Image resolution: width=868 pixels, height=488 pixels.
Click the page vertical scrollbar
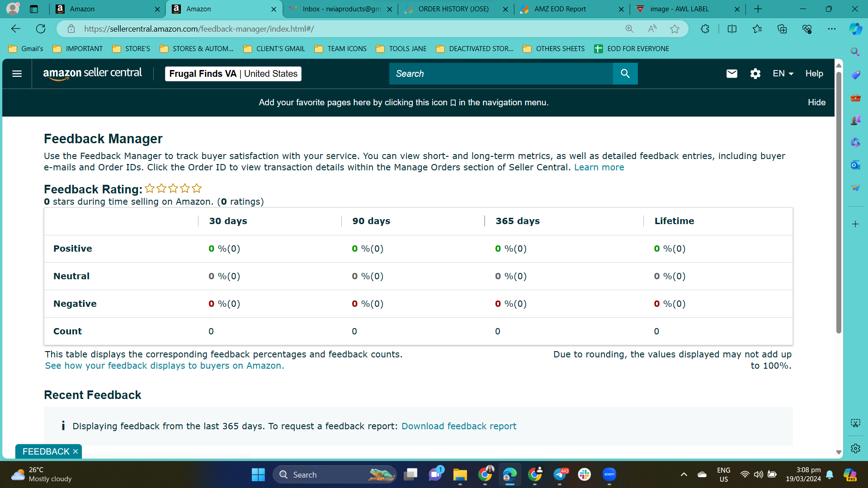(839, 202)
